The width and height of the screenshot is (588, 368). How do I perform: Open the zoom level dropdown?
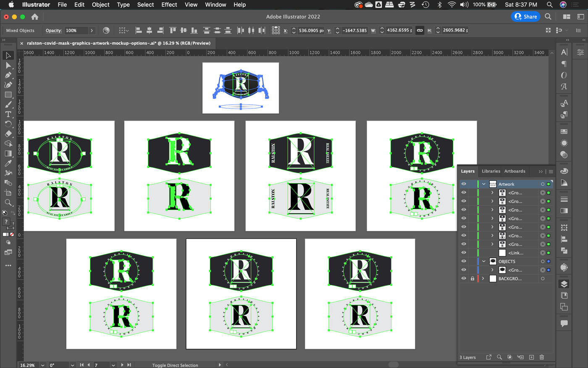[x=43, y=365]
